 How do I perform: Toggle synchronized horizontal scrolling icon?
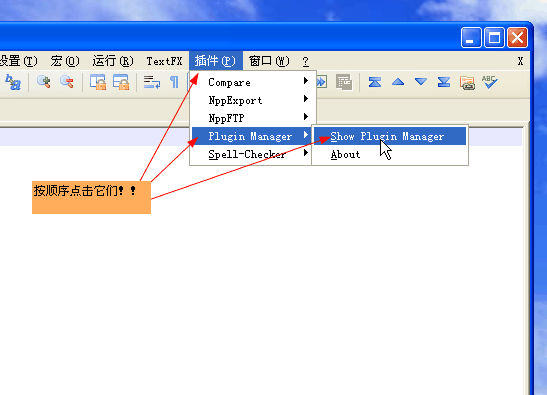click(x=121, y=82)
